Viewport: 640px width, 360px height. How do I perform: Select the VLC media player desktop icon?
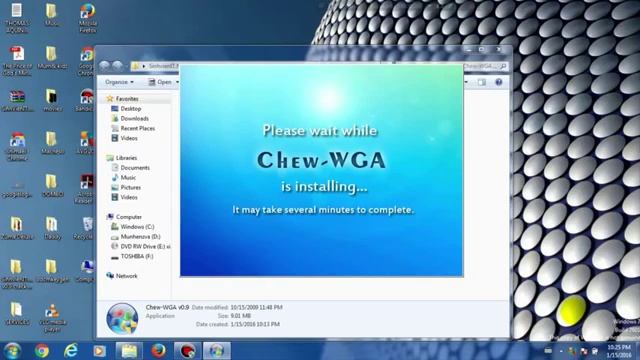tap(52, 317)
